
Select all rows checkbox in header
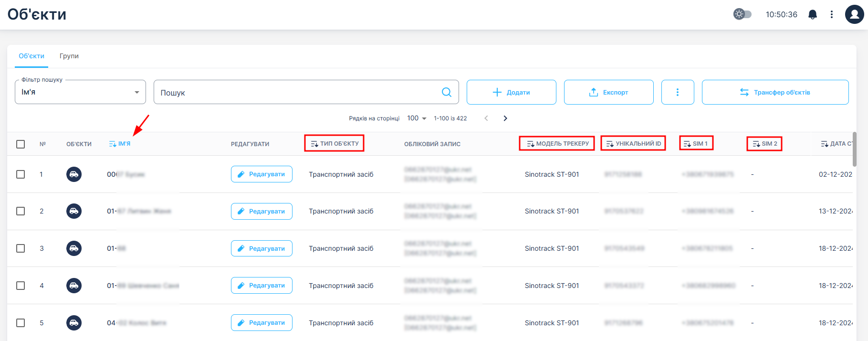click(21, 144)
